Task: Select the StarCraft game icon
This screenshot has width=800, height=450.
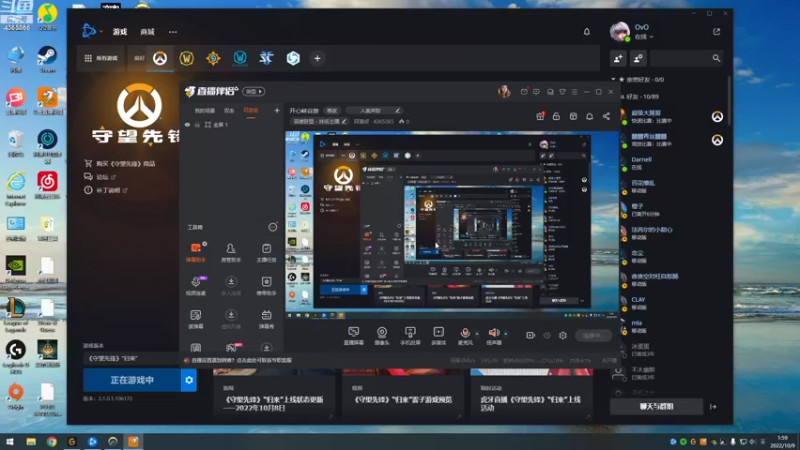Action: 266,58
